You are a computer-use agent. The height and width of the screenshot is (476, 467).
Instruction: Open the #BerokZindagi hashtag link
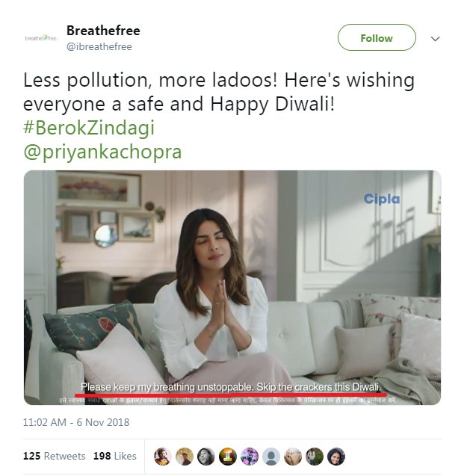89,127
